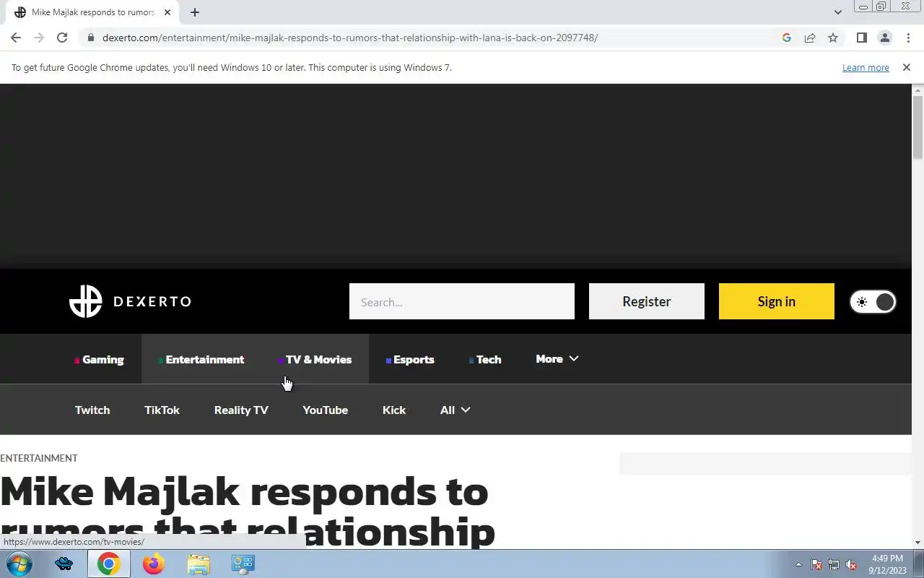Image resolution: width=924 pixels, height=578 pixels.
Task: Open the control panel taskbar icon
Action: [243, 564]
